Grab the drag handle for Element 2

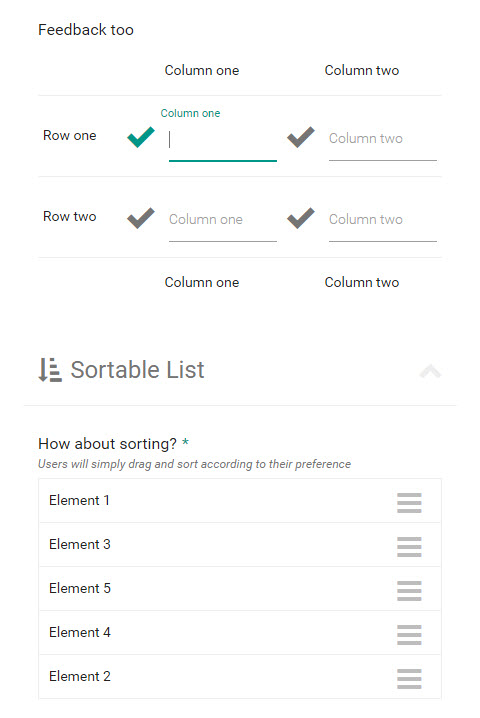pyautogui.click(x=409, y=679)
